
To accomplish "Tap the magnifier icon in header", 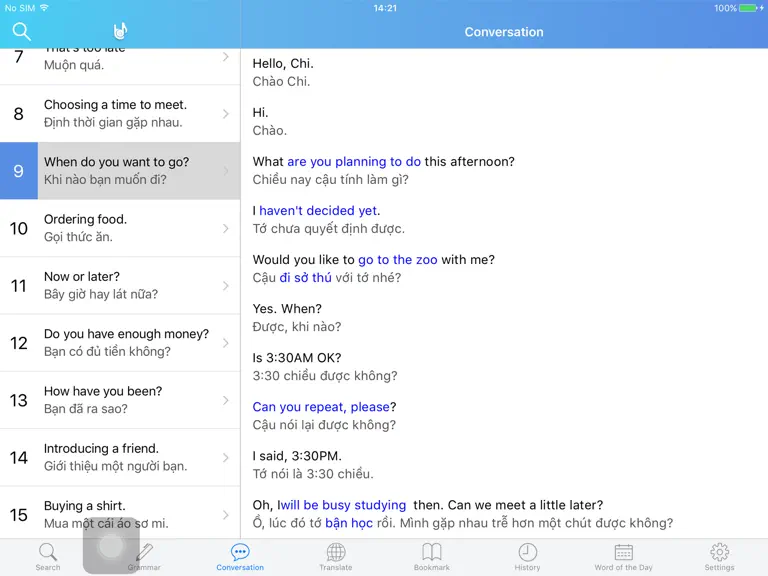I will (22, 31).
